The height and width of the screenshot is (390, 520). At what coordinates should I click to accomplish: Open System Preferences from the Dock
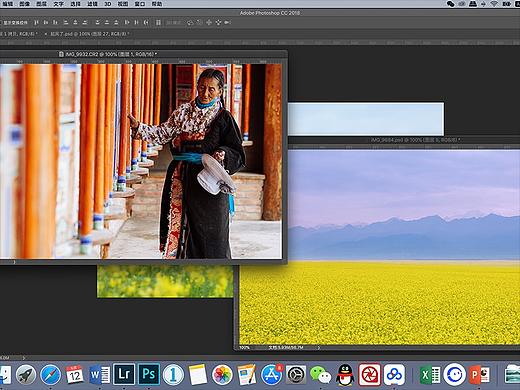point(296,374)
